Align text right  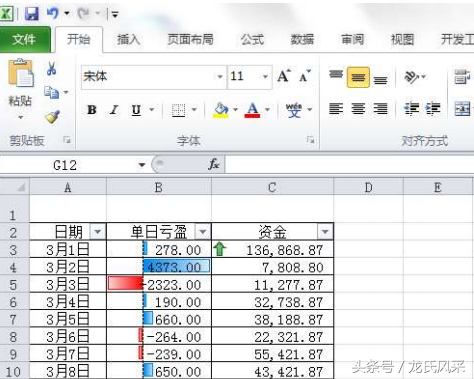coord(380,109)
